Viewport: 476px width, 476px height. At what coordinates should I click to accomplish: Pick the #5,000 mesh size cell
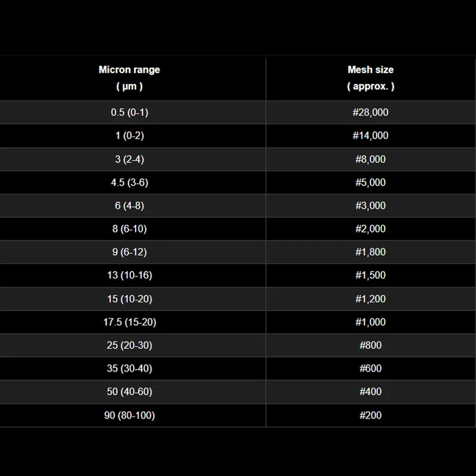(370, 183)
